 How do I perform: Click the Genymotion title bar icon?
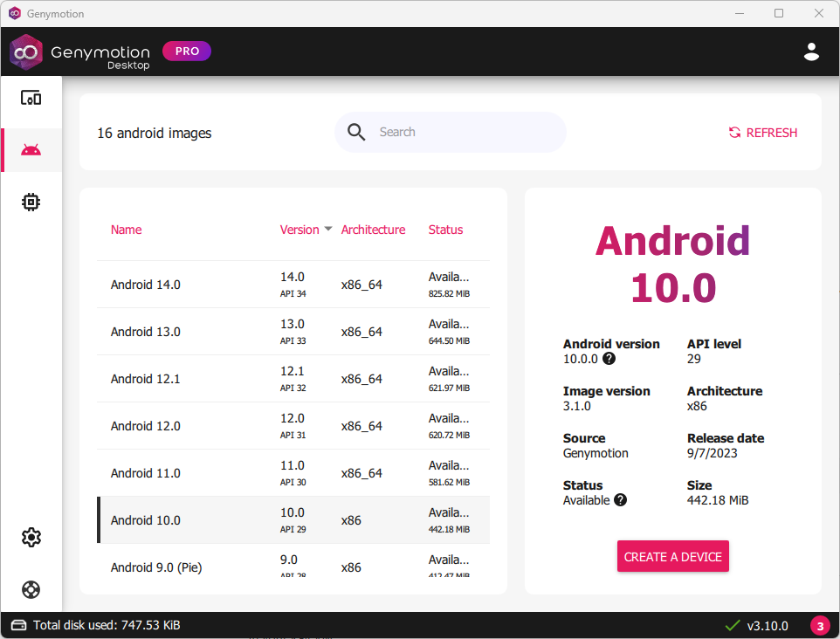(15, 13)
